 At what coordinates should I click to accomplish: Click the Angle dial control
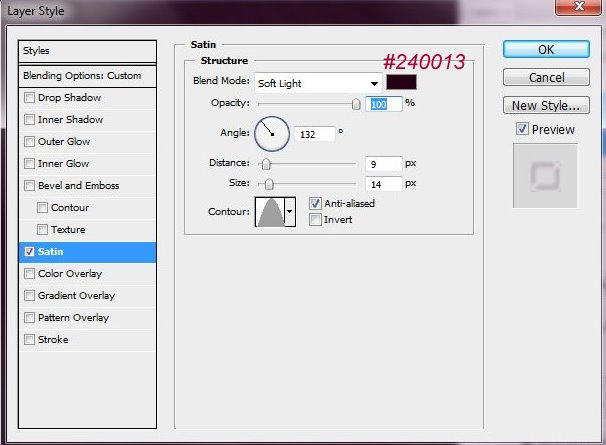pos(272,132)
